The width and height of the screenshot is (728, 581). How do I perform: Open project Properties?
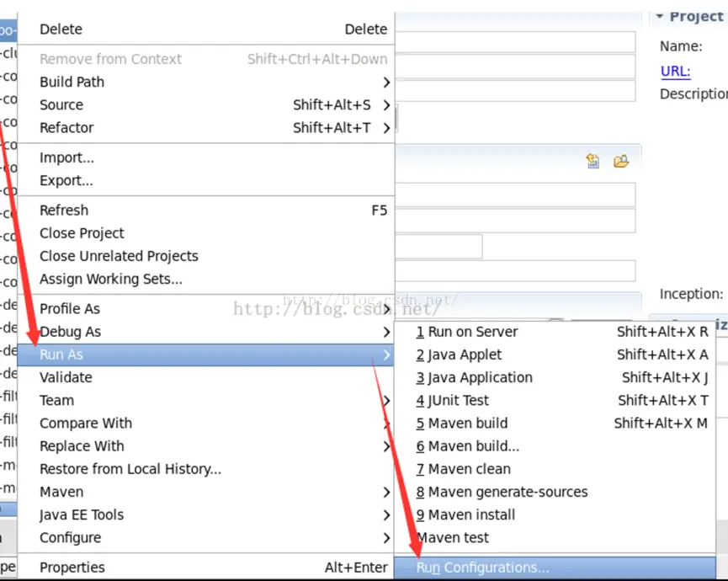[x=206, y=567]
